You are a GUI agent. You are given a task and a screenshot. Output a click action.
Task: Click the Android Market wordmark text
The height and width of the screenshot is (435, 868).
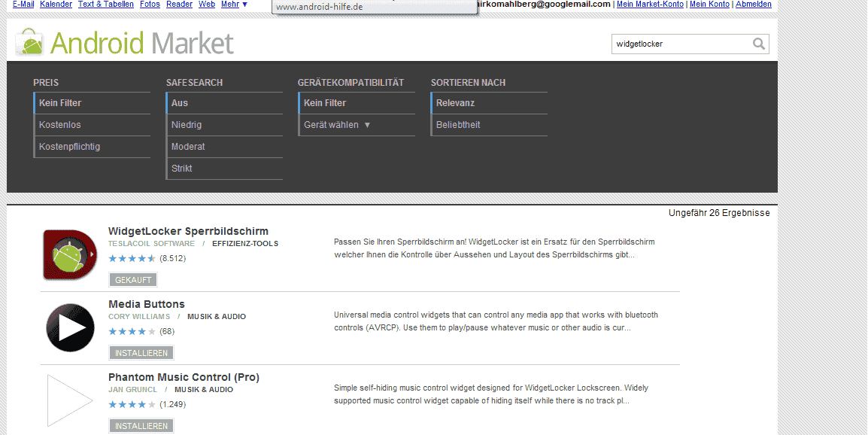[x=141, y=44]
